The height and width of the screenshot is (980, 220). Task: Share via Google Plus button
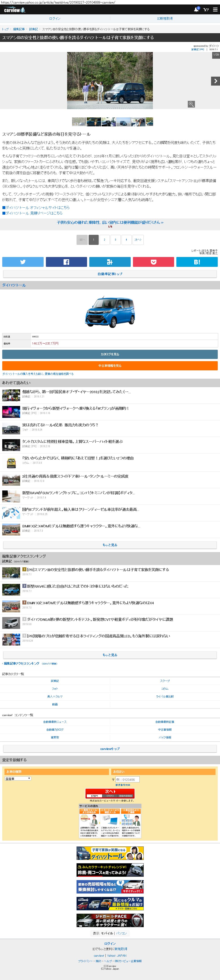(x=110, y=262)
